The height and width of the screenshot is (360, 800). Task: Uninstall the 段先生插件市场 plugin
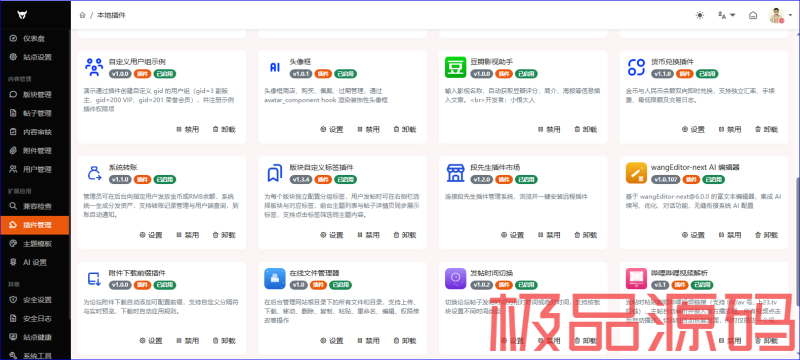tap(585, 235)
